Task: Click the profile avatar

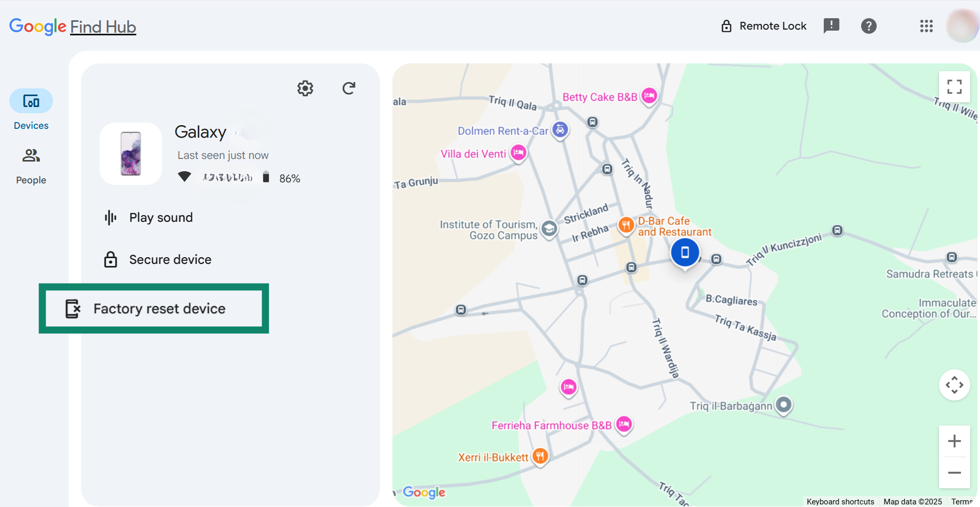Action: point(961,26)
